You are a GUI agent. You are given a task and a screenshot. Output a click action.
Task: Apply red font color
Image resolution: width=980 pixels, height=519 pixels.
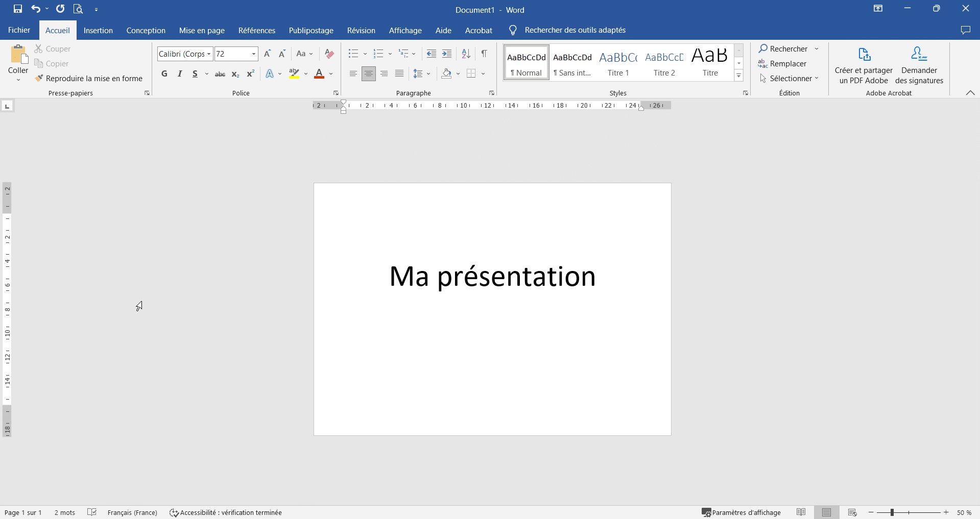[x=319, y=74]
